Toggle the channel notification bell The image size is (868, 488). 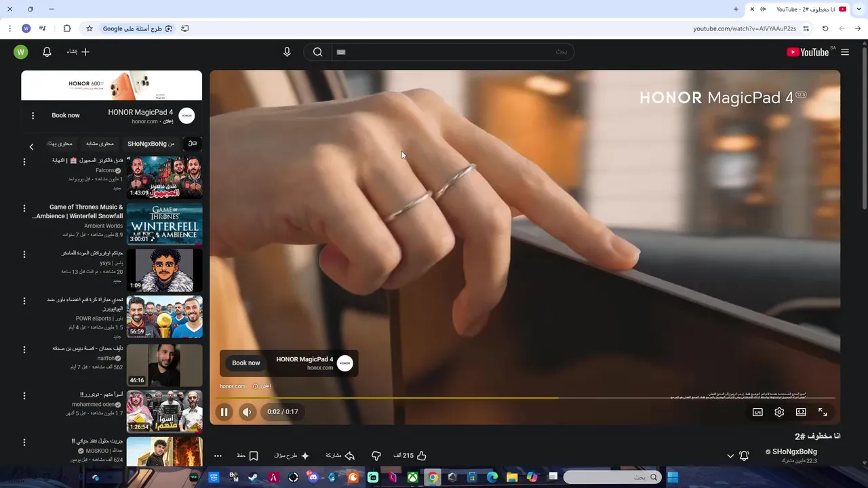[744, 456]
